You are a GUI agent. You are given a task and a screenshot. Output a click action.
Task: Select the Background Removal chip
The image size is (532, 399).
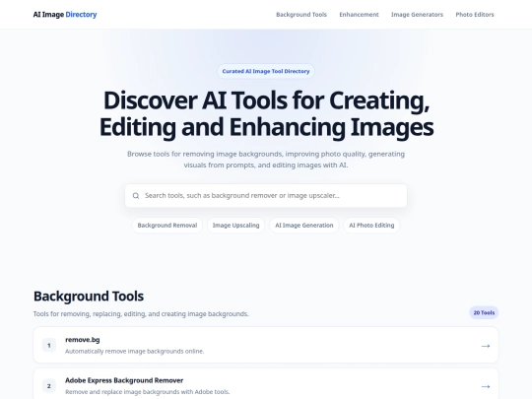pyautogui.click(x=167, y=226)
